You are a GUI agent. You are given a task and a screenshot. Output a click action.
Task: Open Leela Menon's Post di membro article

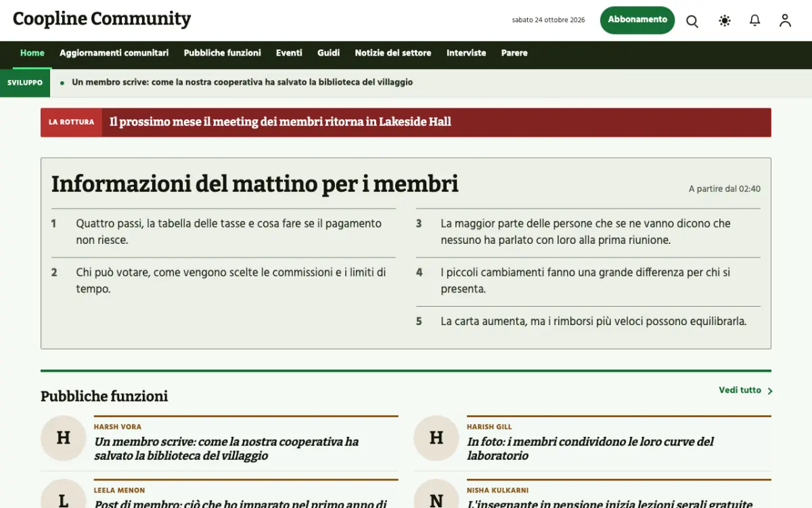[x=240, y=503]
